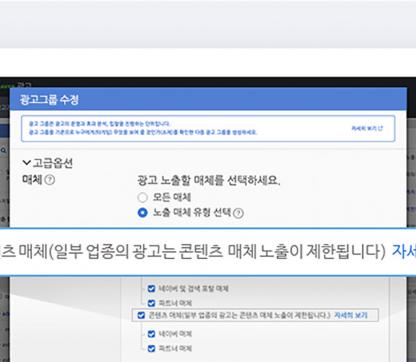Image resolution: width=416 pixels, height=362 pixels.
Task: Open 자세히 보기 link in the 콘텐츠 매체 row
Action: [x=351, y=315]
